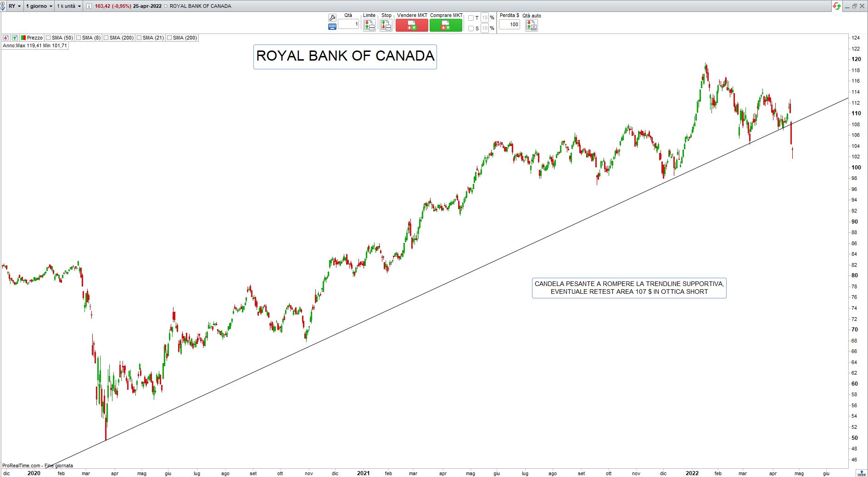
Task: Click the info icon beside the price
Action: tap(89, 6)
